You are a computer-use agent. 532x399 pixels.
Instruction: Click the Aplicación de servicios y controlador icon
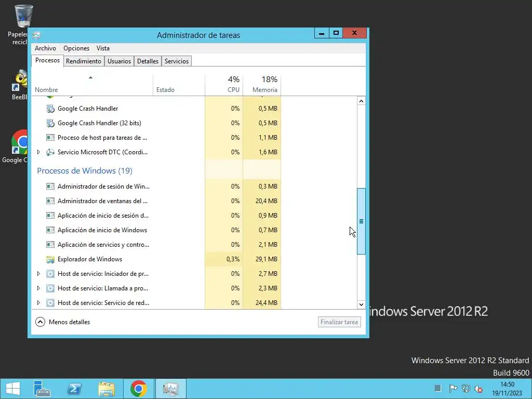50,245
